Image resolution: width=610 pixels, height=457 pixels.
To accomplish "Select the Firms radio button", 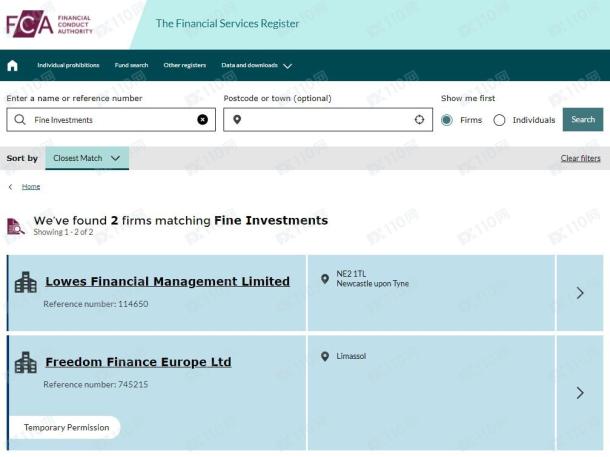I will coord(447,120).
